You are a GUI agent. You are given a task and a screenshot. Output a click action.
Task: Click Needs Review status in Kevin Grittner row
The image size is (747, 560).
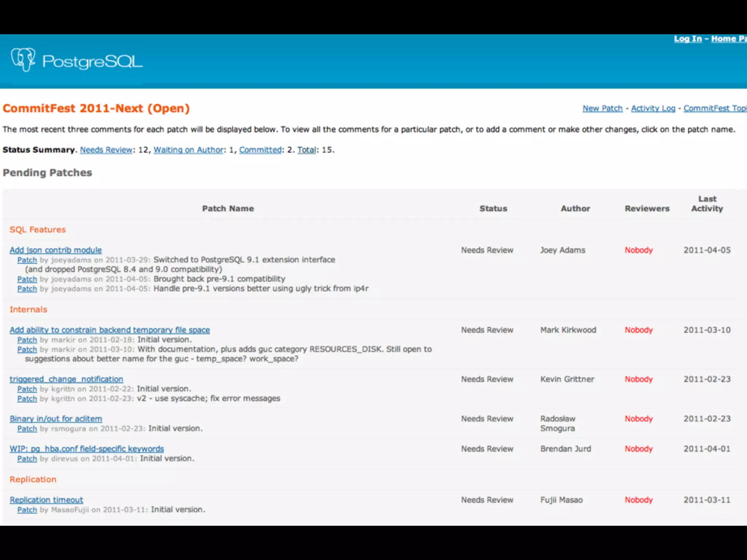pyautogui.click(x=487, y=379)
